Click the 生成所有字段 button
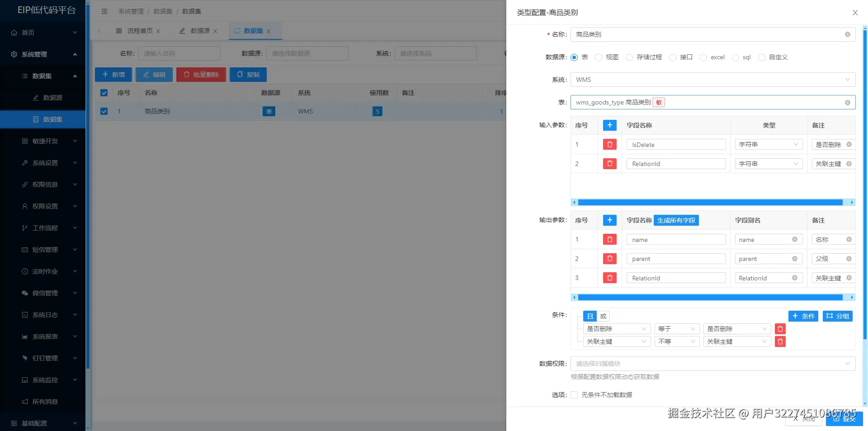Viewport: 868px width, 431px height. coord(676,220)
